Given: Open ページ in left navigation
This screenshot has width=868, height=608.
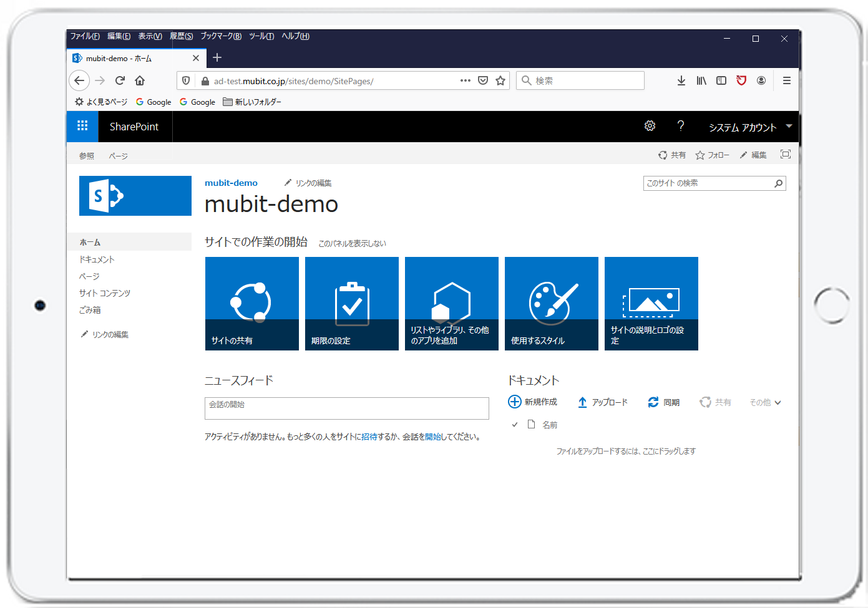Looking at the screenshot, I should [89, 276].
